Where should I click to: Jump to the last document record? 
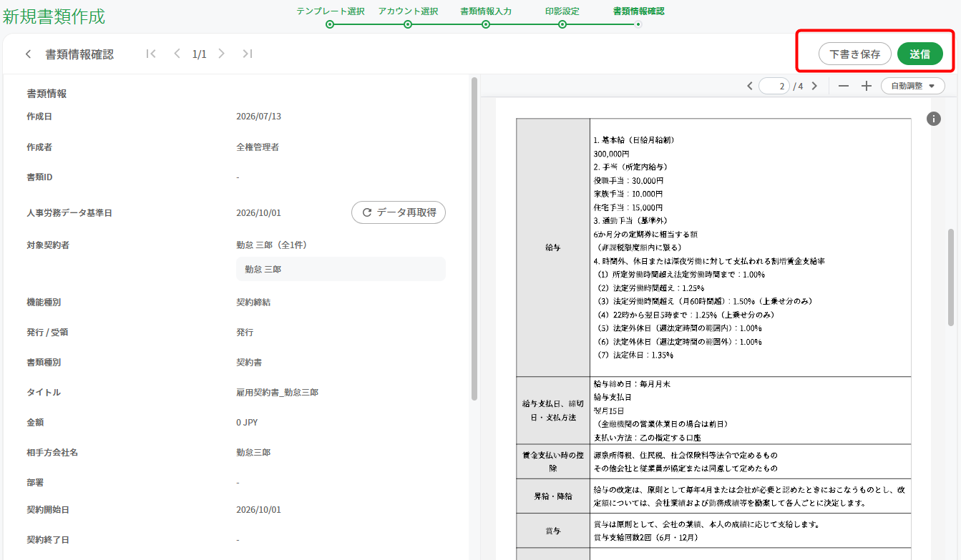click(x=248, y=54)
